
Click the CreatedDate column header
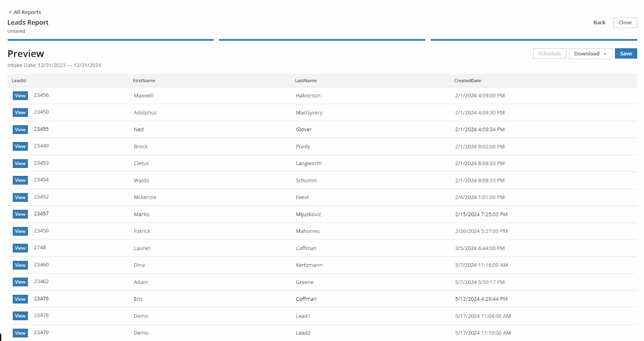click(467, 81)
